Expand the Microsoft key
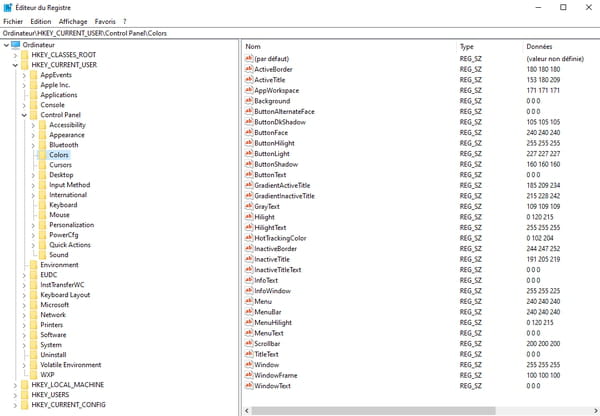The width and height of the screenshot is (600, 416). [24, 305]
